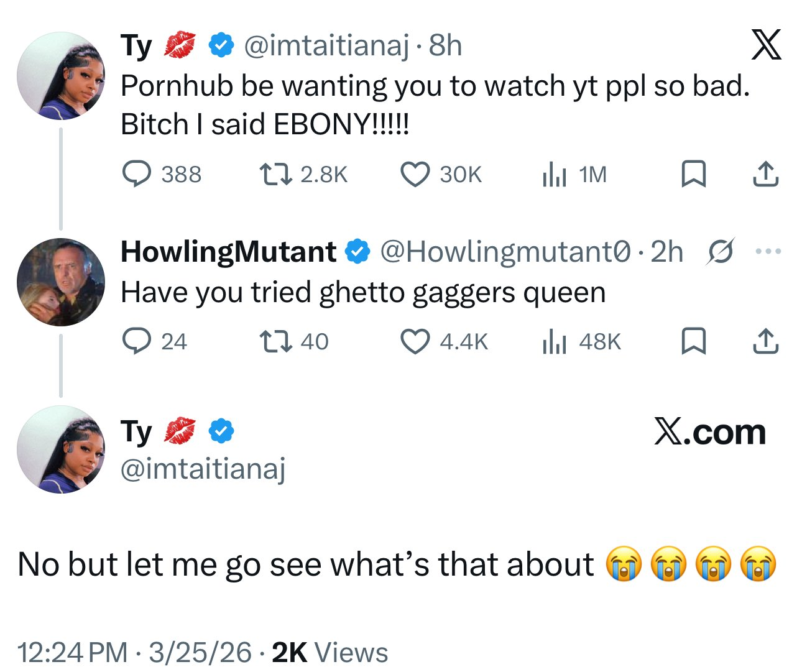Like Ty's post with 30K likes
802x672 pixels.
[415, 174]
